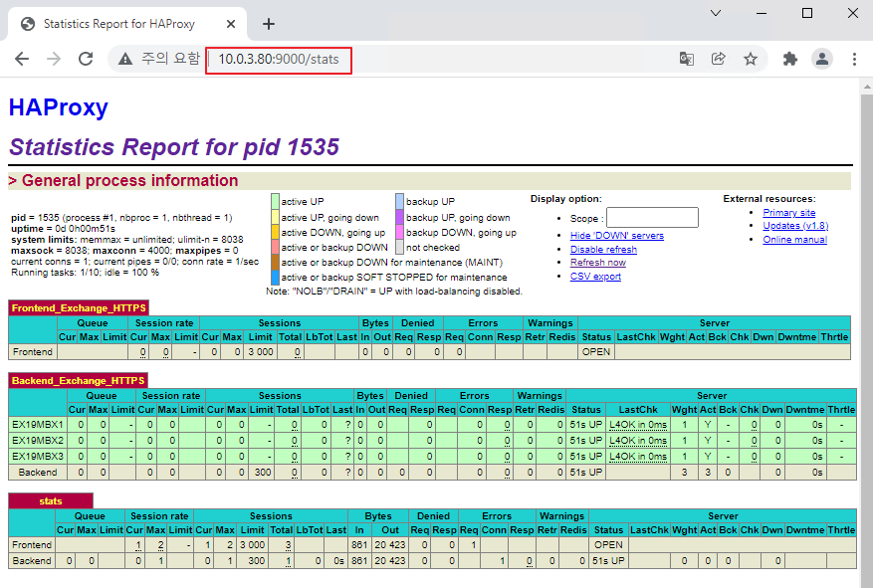Click the active UP legend color swatch
This screenshot has height=588, width=873.
275,201
